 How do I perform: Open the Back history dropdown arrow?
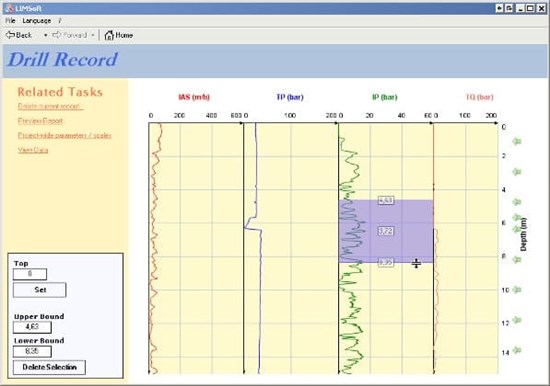tap(45, 35)
